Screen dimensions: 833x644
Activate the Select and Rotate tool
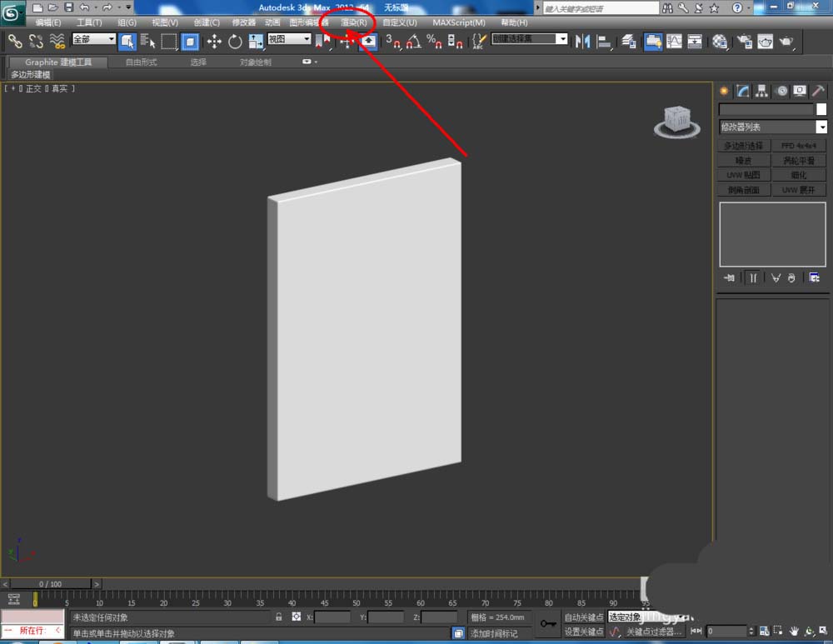(235, 42)
